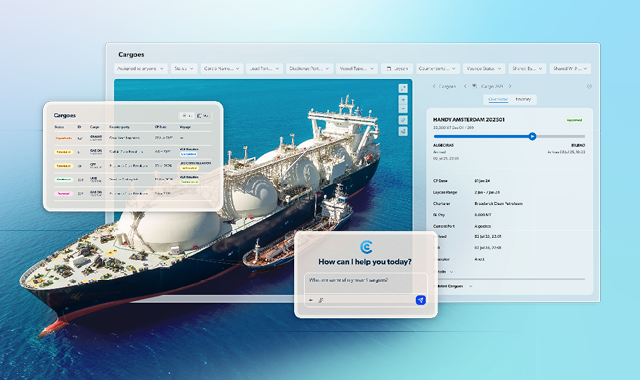The height and width of the screenshot is (380, 640).
Task: Click the 'How can I help you today?' heading
Action: click(365, 262)
